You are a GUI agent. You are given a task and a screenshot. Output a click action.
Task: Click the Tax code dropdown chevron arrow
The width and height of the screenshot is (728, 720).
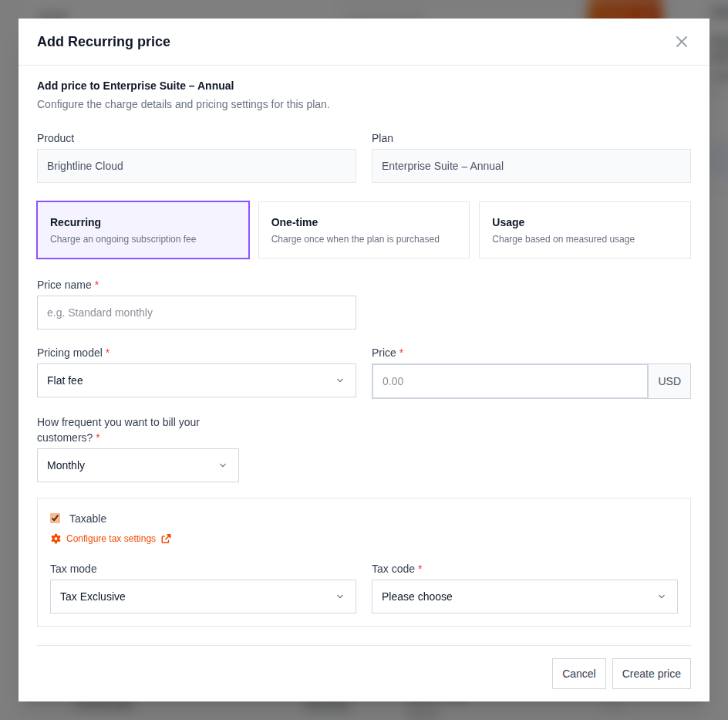(x=662, y=597)
